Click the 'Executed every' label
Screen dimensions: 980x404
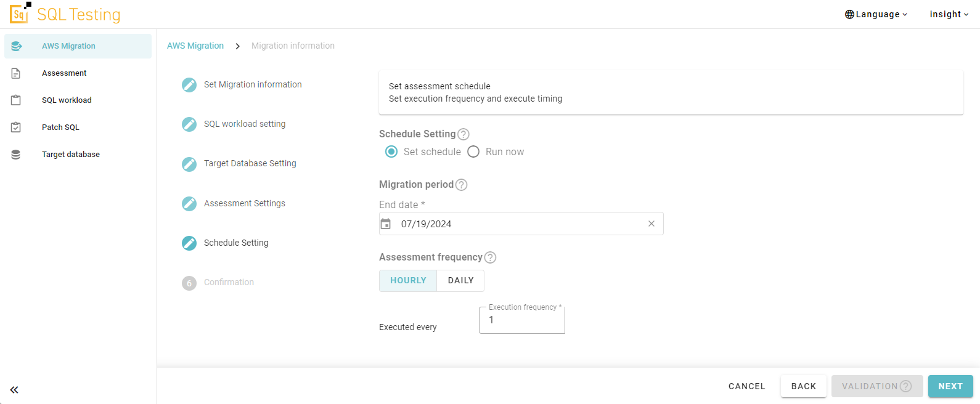pyautogui.click(x=408, y=327)
